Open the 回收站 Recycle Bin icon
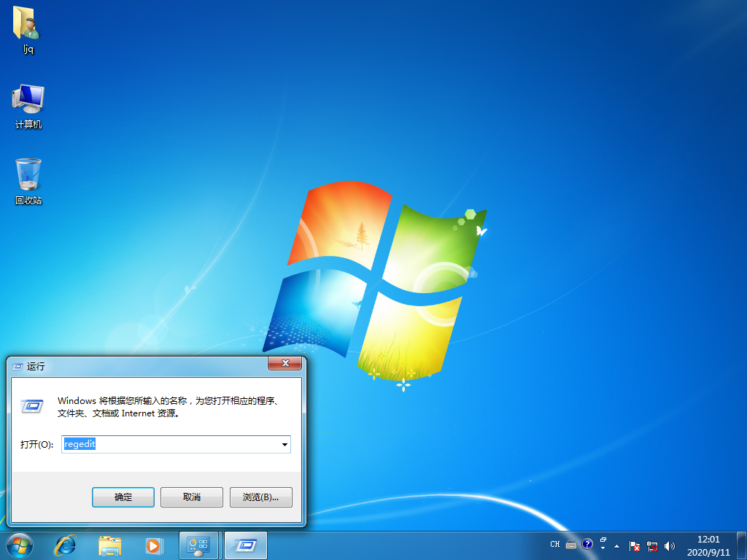This screenshot has width=747, height=560. 28,176
